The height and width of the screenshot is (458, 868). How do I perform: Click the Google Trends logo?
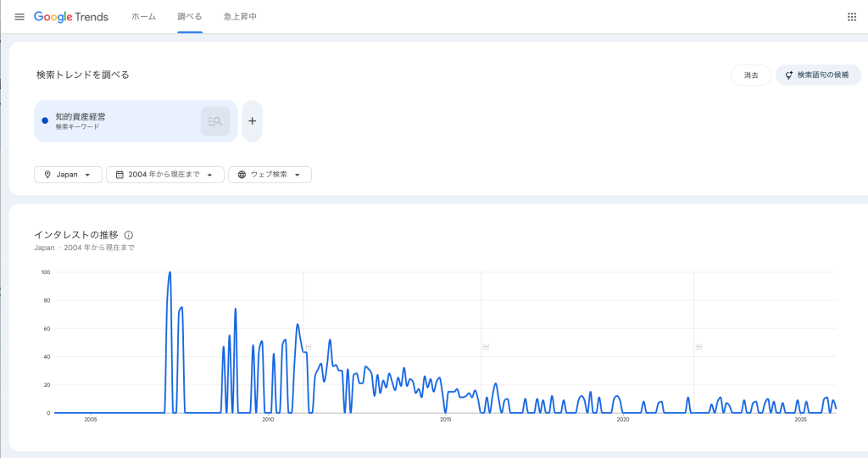(x=71, y=17)
